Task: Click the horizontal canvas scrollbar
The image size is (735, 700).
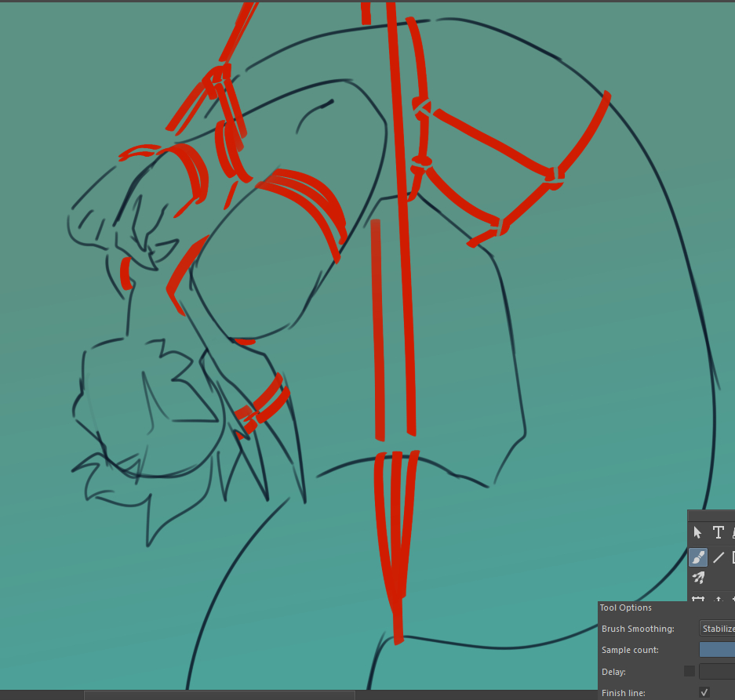Action: click(x=219, y=695)
